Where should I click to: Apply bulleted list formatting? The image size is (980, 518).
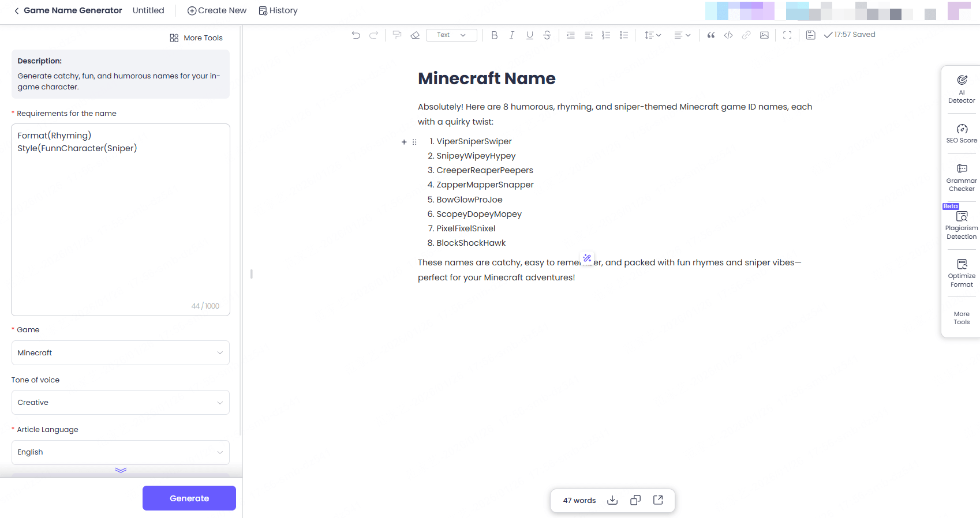point(624,35)
